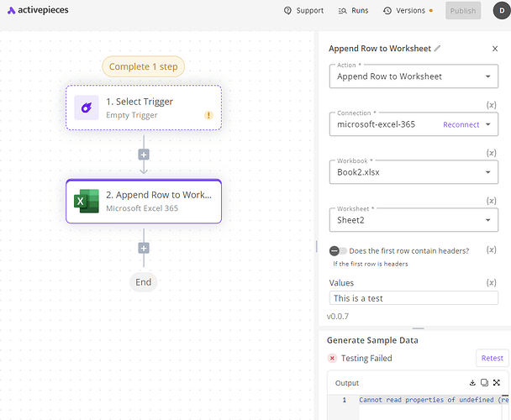Click the Values input field
The image size is (511, 420).
pos(414,298)
